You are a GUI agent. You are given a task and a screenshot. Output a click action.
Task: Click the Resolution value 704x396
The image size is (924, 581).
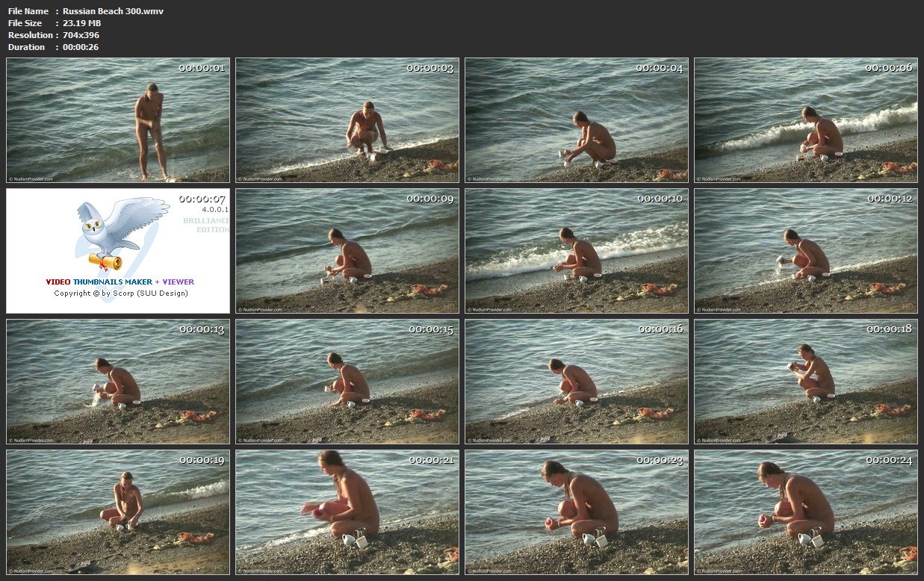tap(81, 35)
